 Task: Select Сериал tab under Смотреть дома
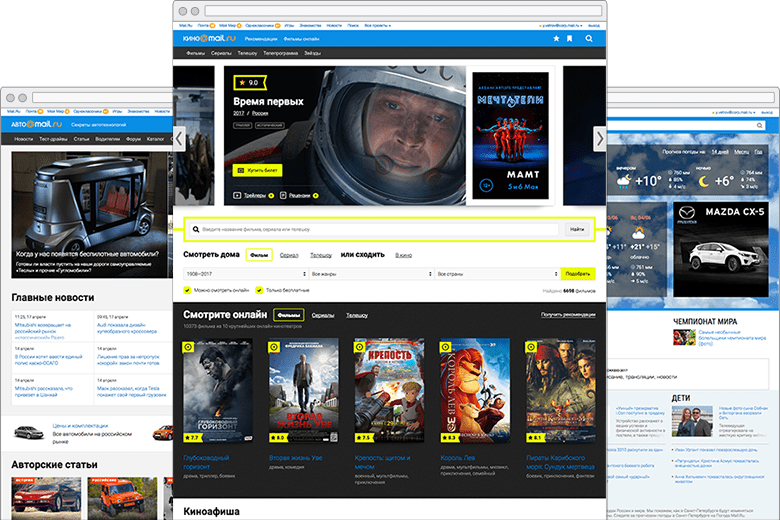click(x=289, y=255)
